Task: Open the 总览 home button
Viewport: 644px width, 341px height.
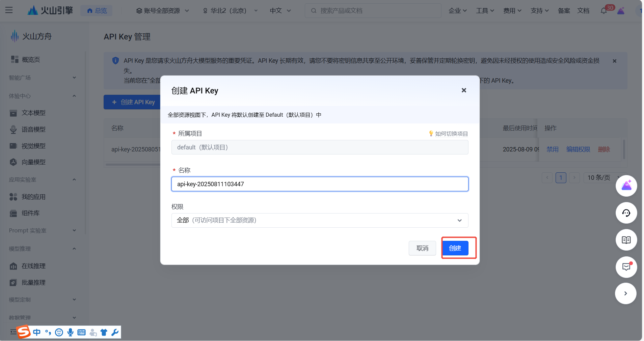Action: tap(97, 11)
